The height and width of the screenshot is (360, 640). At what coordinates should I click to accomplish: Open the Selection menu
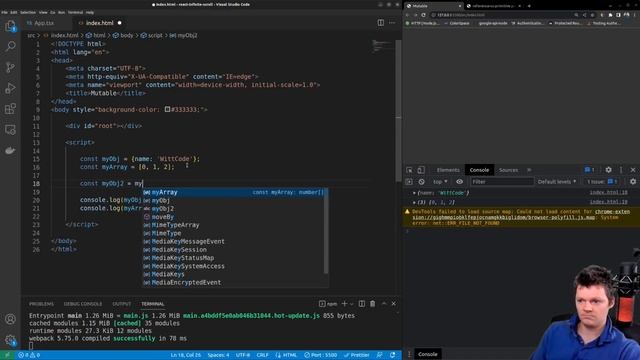(28, 12)
